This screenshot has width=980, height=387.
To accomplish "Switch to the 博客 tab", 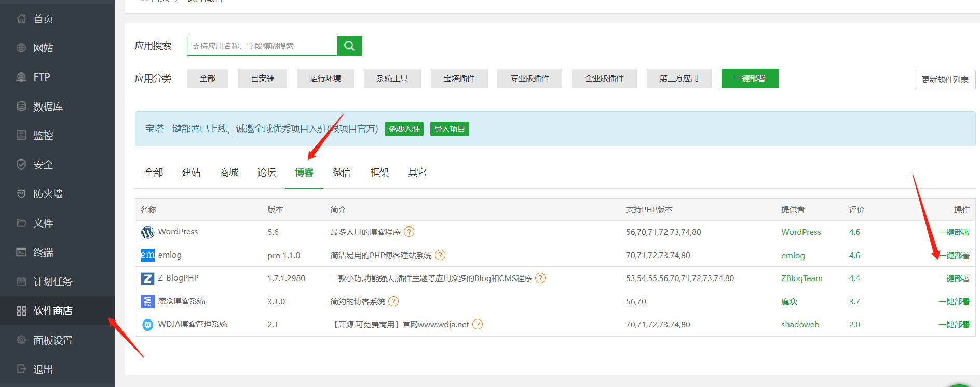I will [x=304, y=172].
